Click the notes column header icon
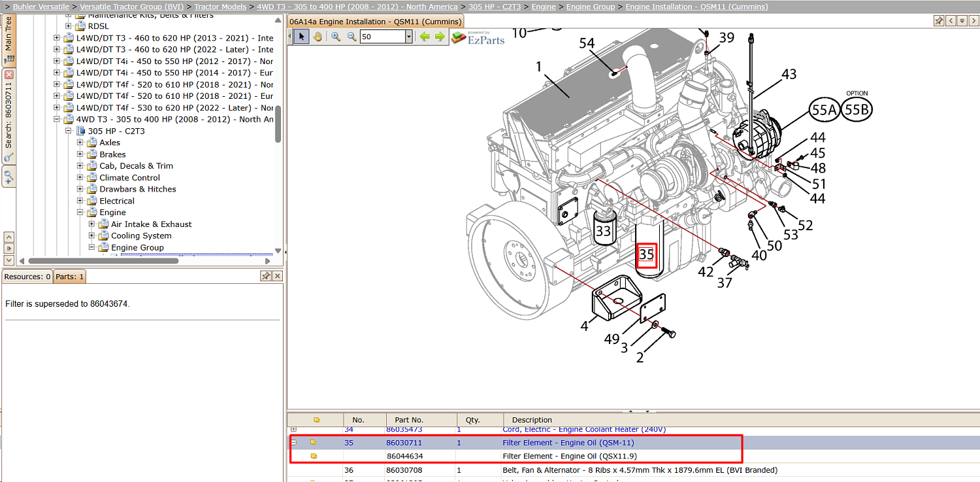The image size is (980, 482). [316, 420]
